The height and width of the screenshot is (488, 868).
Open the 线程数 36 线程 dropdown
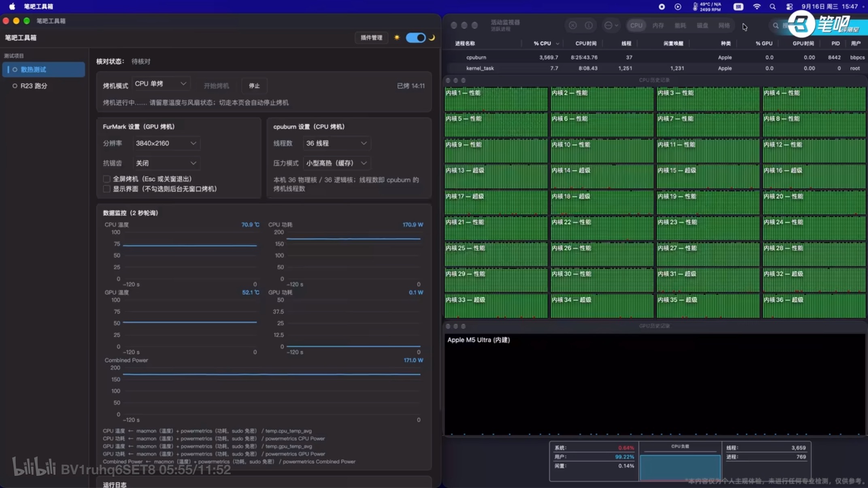click(x=337, y=143)
